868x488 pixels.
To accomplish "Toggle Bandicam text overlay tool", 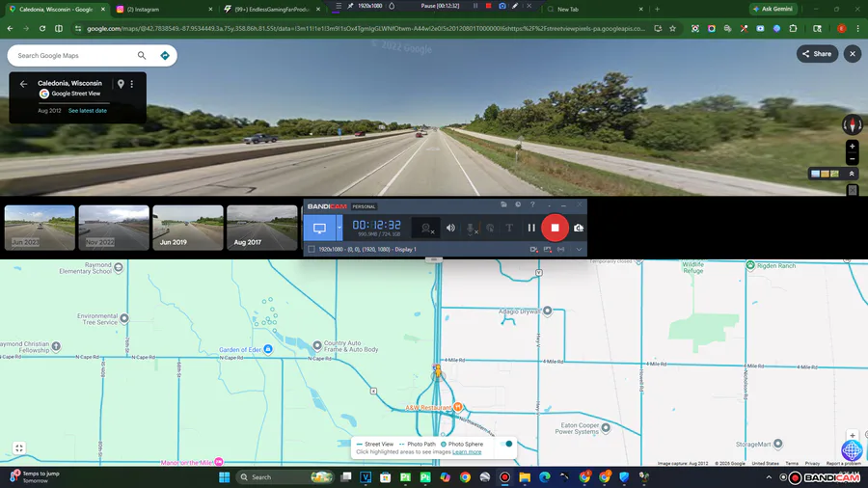I will pos(509,228).
